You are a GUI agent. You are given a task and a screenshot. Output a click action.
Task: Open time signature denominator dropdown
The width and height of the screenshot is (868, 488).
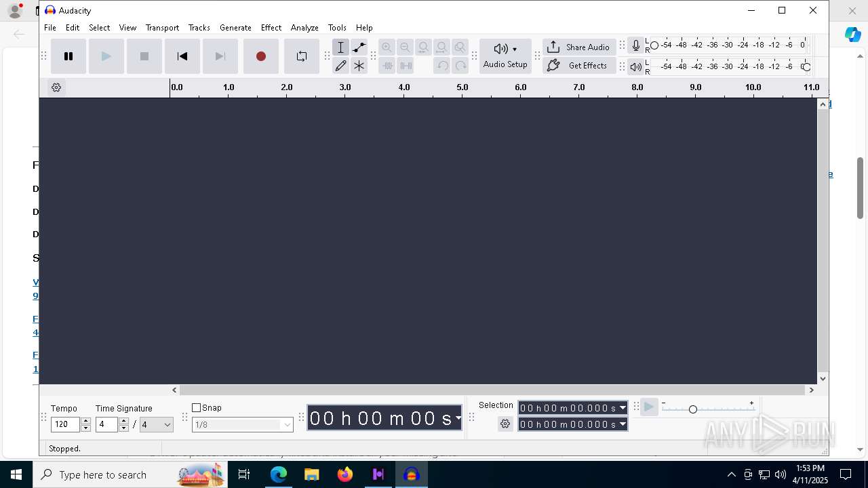157,424
